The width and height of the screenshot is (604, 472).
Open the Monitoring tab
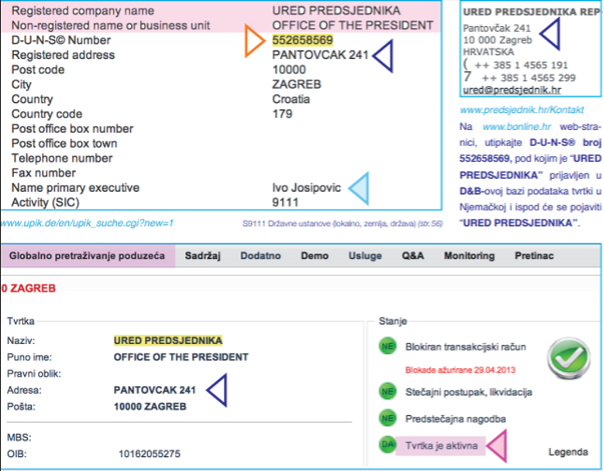coord(469,256)
